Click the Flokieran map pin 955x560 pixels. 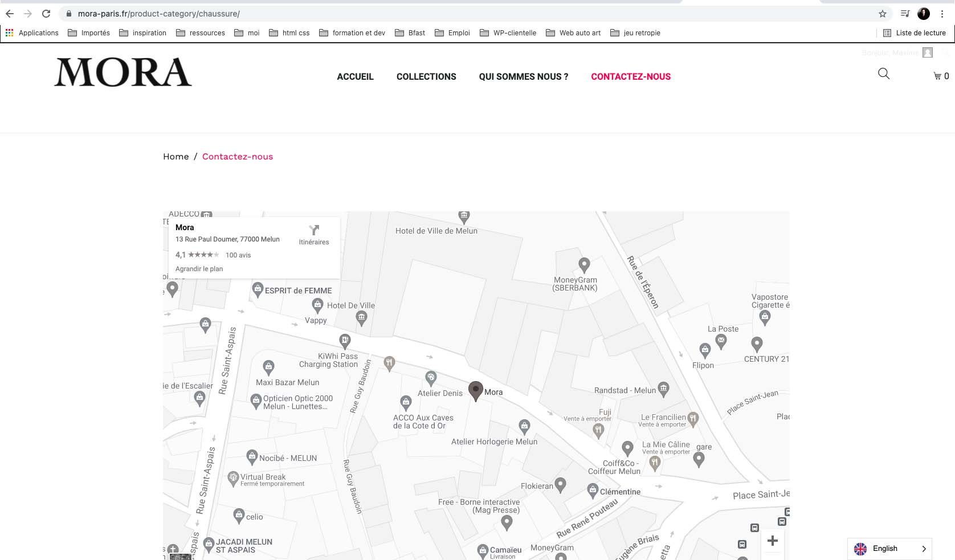561,485
